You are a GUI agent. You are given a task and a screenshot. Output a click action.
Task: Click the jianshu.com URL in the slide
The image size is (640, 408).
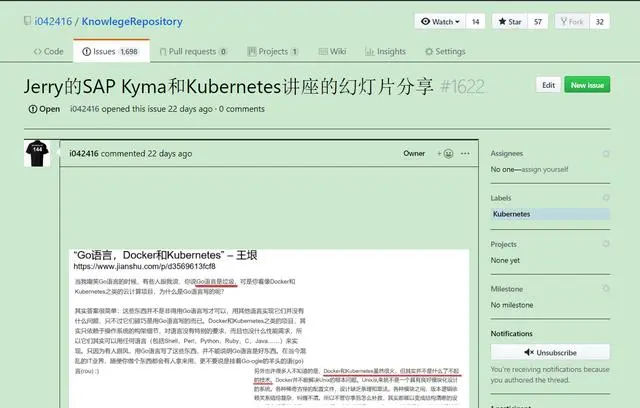point(144,266)
